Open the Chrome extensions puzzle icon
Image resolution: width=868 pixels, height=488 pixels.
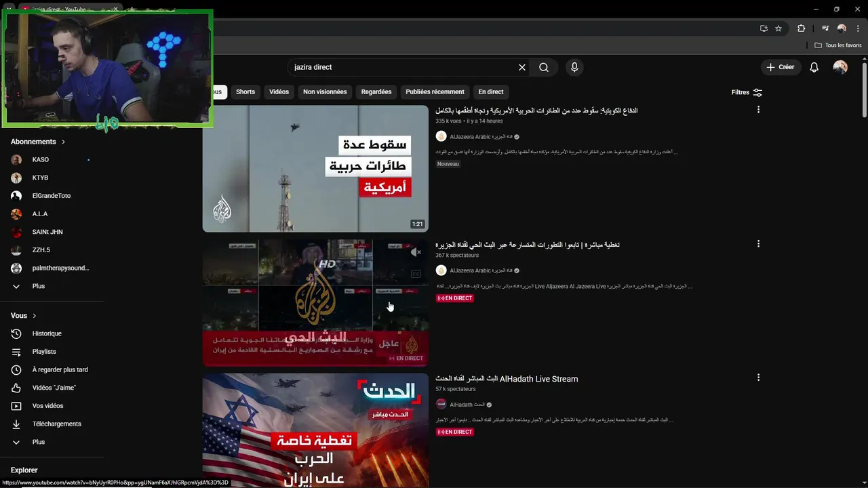click(x=801, y=28)
